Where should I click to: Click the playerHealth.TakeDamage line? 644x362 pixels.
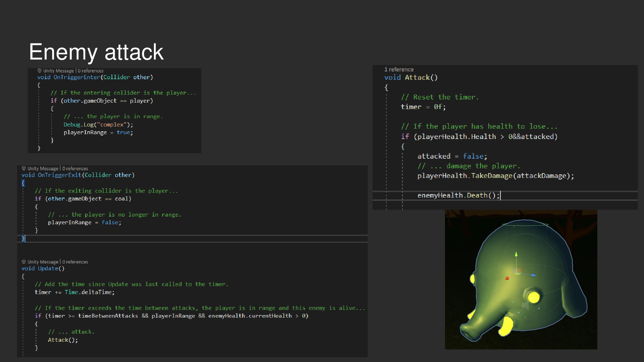(x=496, y=176)
